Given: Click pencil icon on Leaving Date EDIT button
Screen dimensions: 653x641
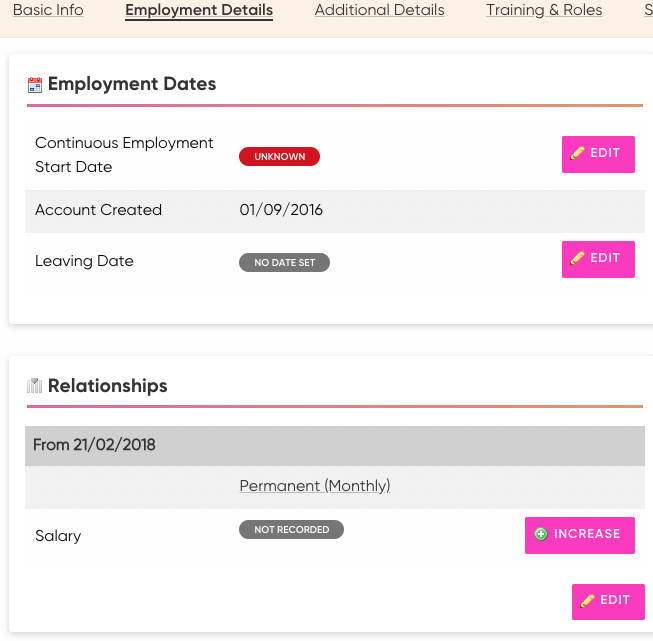Looking at the screenshot, I should click(x=577, y=258).
